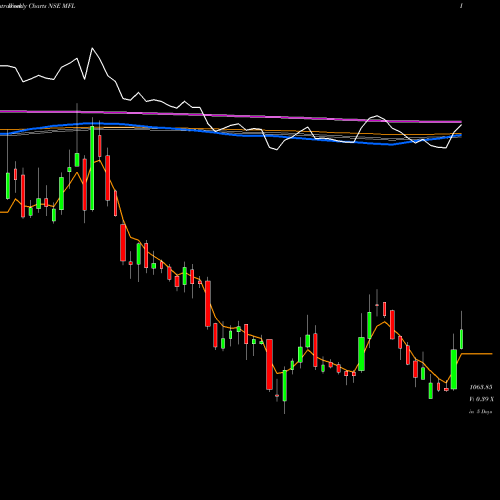Click the 'Charts NSE MFL' title text
500x500 pixels.
52,6
